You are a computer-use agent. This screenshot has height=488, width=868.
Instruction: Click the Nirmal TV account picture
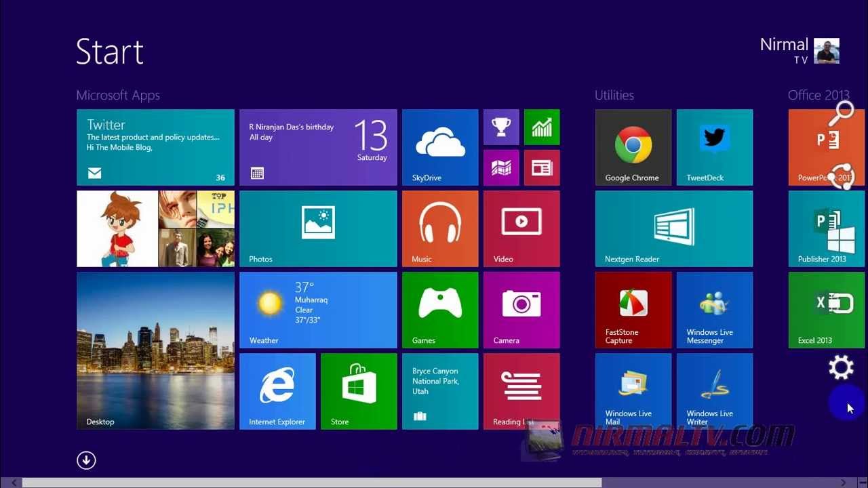(x=827, y=51)
